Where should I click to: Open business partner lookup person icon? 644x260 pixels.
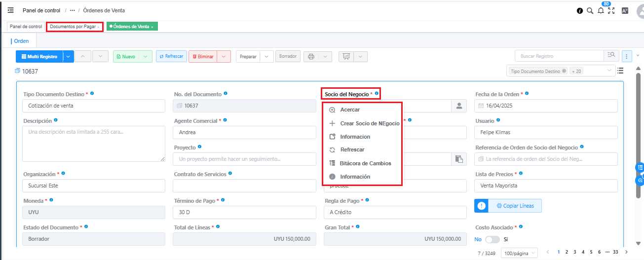click(459, 106)
